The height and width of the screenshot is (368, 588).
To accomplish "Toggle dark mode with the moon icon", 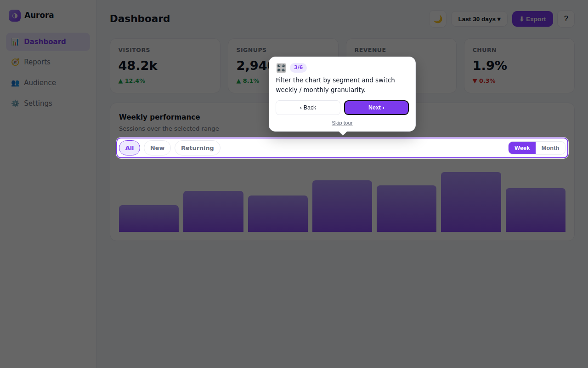I will (x=438, y=19).
